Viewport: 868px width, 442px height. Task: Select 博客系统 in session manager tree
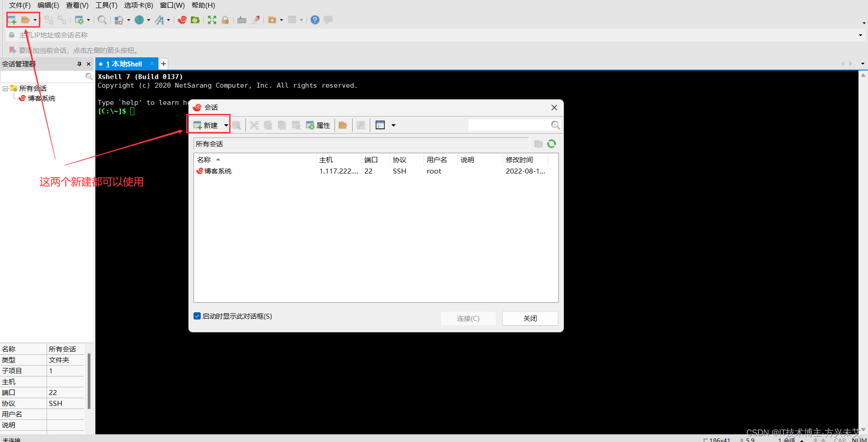click(x=41, y=98)
